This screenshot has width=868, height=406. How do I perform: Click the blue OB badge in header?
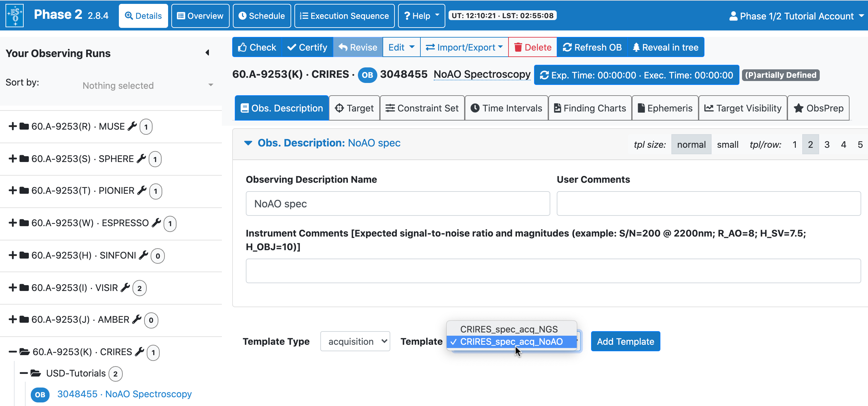[x=367, y=75]
